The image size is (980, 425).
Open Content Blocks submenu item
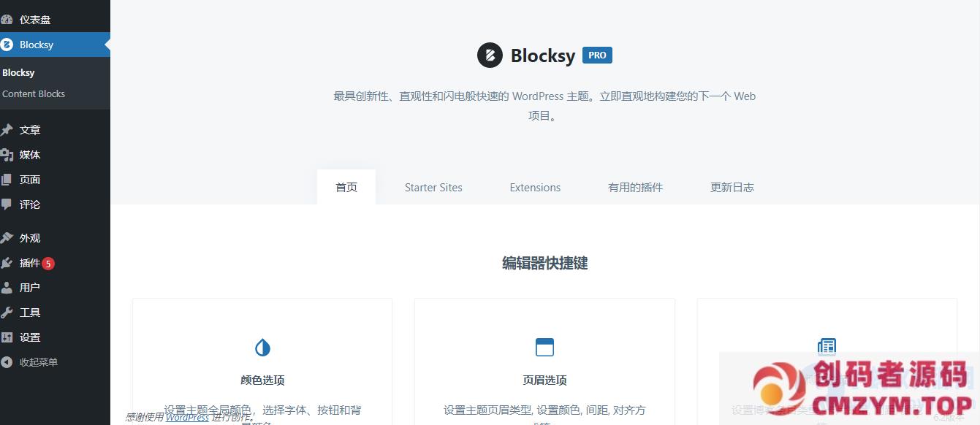(x=34, y=93)
